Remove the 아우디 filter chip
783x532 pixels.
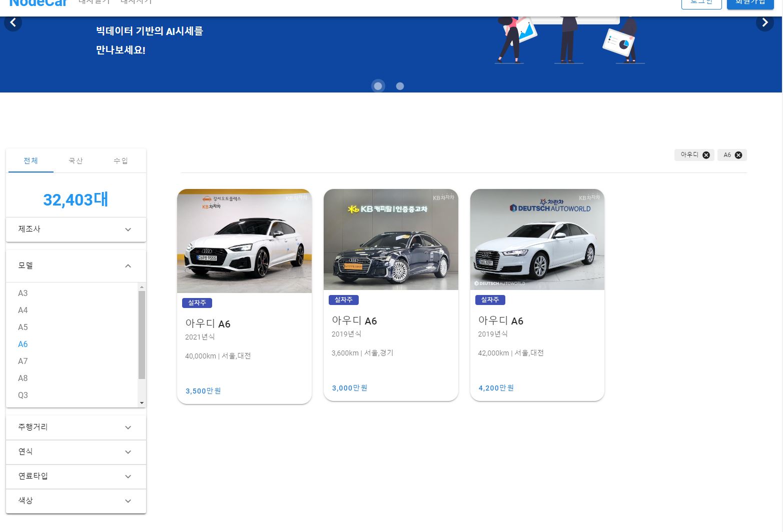point(706,155)
